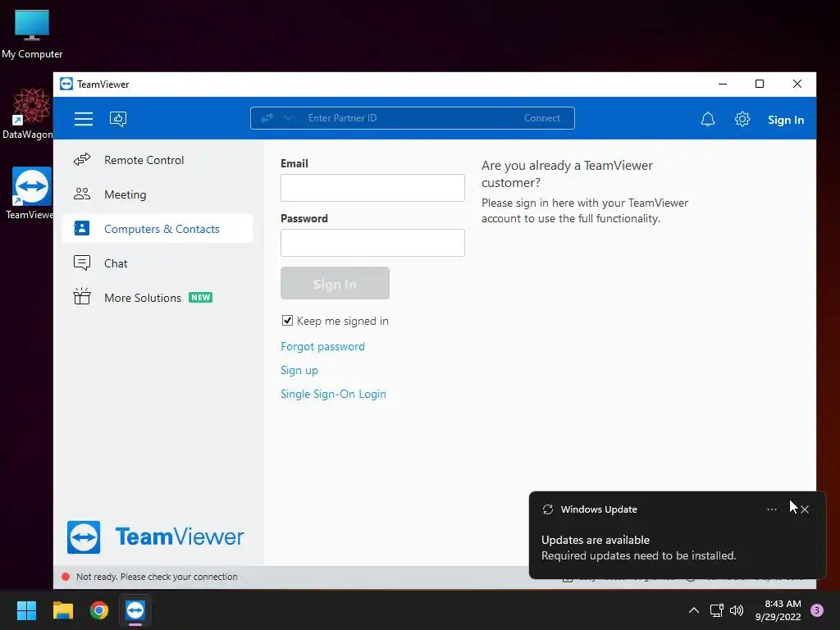The height and width of the screenshot is (630, 840).
Task: Open the notification count badge
Action: [x=817, y=609]
